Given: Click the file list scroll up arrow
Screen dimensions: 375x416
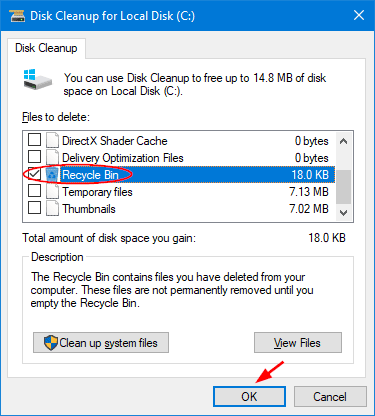Looking at the screenshot, I should point(343,141).
